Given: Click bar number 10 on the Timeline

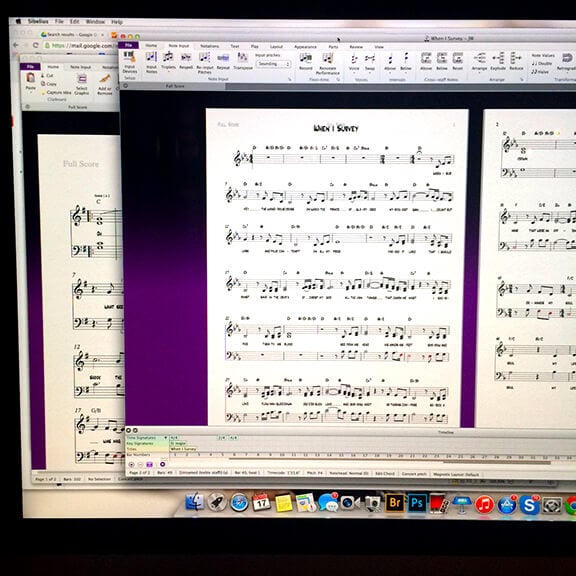Looking at the screenshot, I should point(282,455).
